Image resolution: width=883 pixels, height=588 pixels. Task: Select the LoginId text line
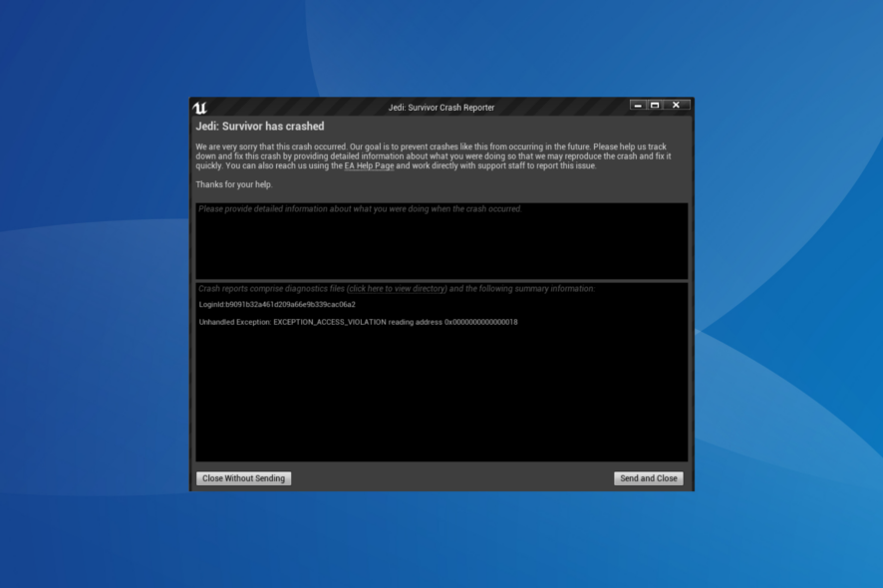277,304
